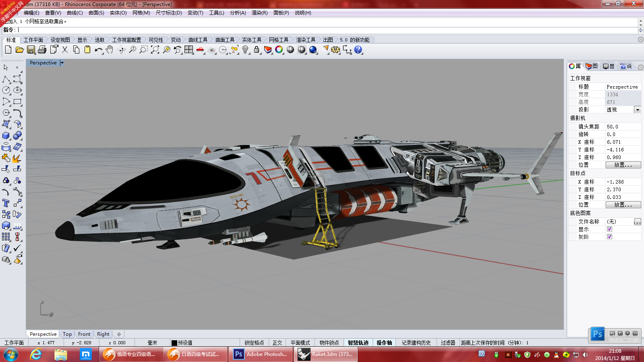Image resolution: width=644 pixels, height=362 pixels.
Task: Click the lightbulb hide objects icon
Action: point(245,50)
